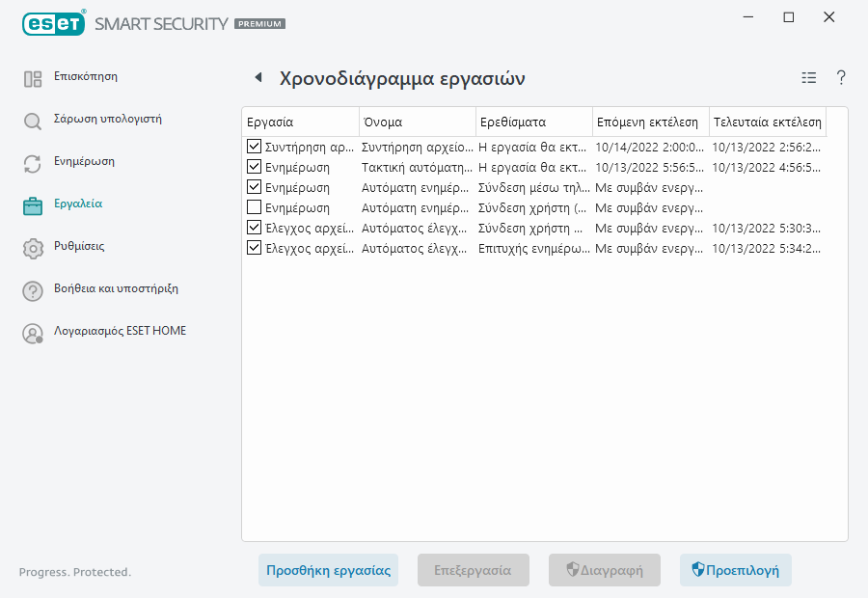This screenshot has width=868, height=598.
Task: Open help with the question mark icon
Action: (840, 78)
